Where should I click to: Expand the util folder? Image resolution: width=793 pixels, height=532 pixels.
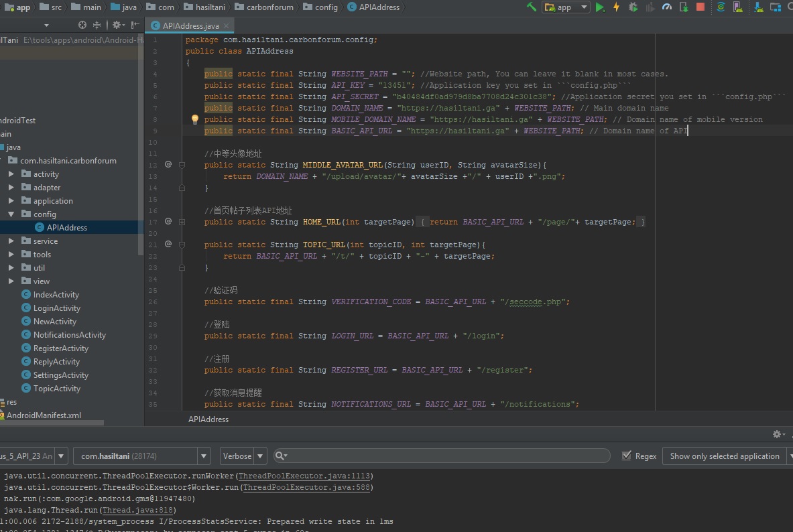(11, 268)
